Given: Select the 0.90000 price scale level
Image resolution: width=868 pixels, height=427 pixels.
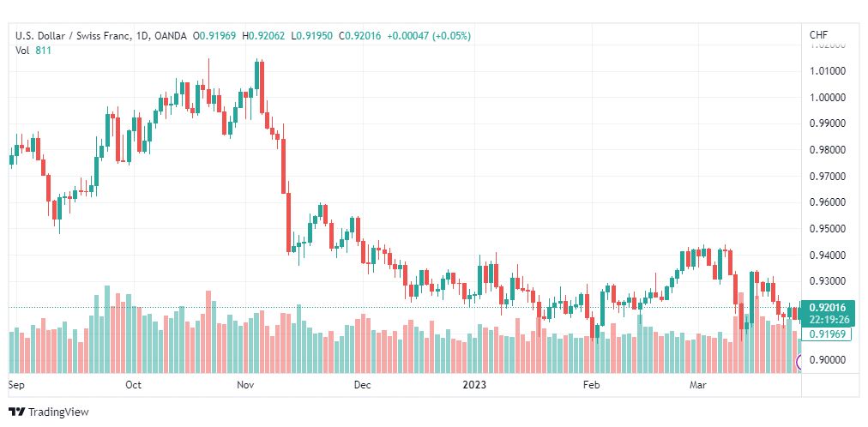Looking at the screenshot, I should pos(828,360).
